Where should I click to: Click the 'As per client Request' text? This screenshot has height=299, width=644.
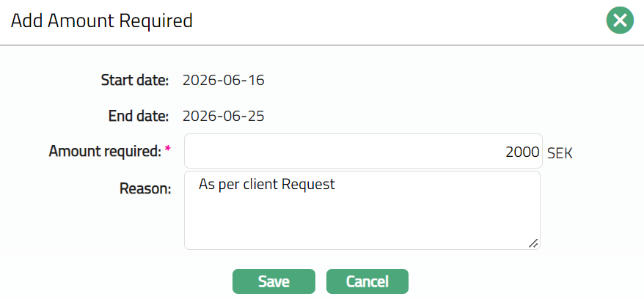(267, 185)
